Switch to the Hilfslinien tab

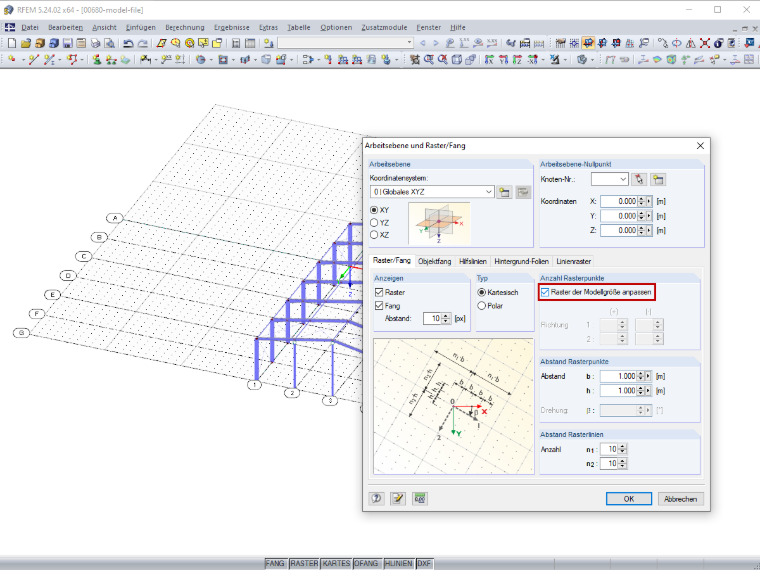point(473,261)
